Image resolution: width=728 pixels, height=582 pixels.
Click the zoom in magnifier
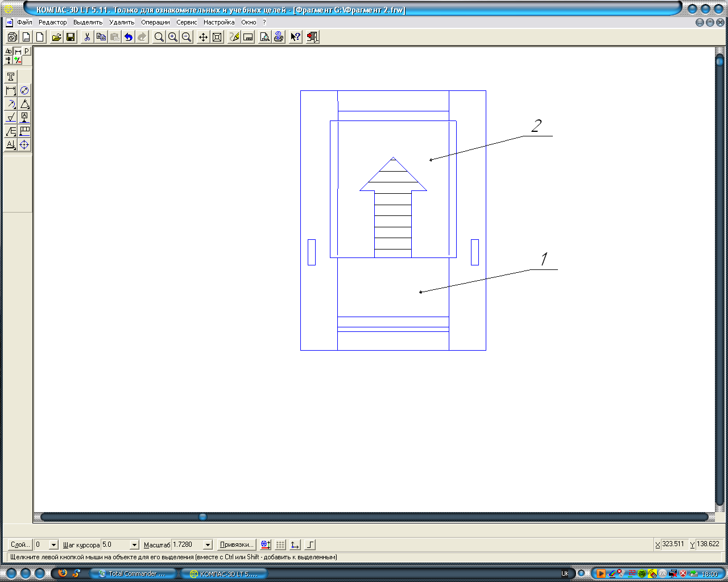pyautogui.click(x=173, y=37)
